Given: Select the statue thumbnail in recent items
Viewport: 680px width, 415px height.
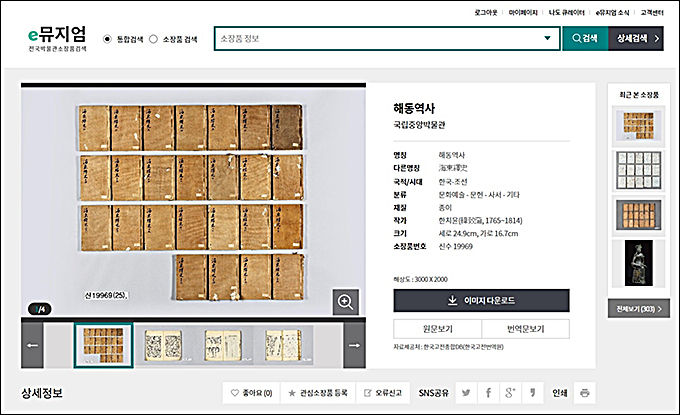Looking at the screenshot, I should tap(638, 264).
